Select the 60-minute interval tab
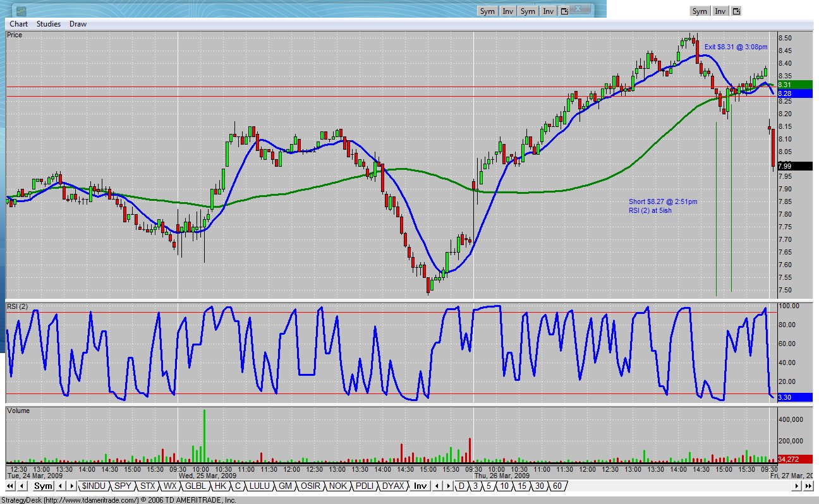This screenshot has height=504, width=819. [x=557, y=486]
